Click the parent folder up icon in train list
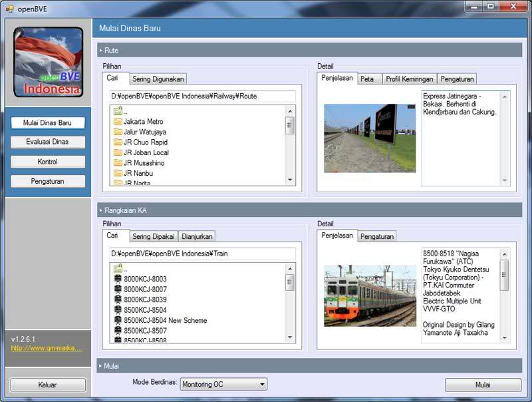 coord(118,268)
